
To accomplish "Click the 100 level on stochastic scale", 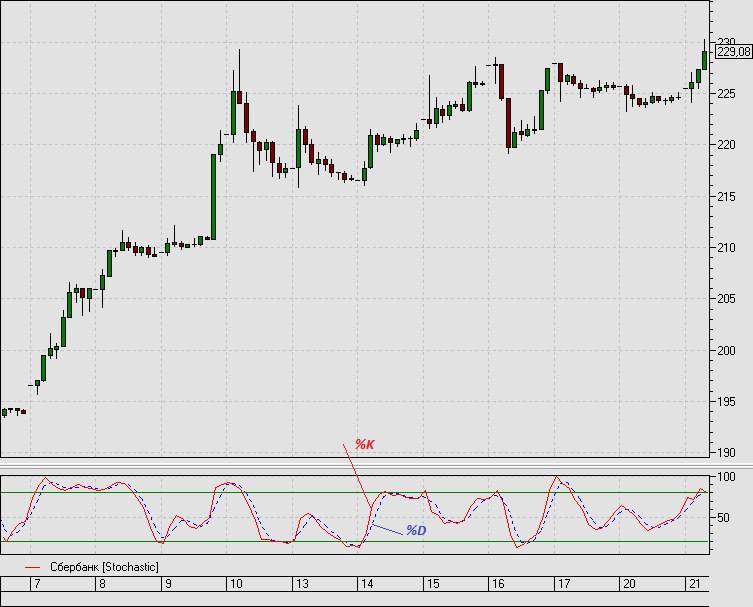I will 726,477.
